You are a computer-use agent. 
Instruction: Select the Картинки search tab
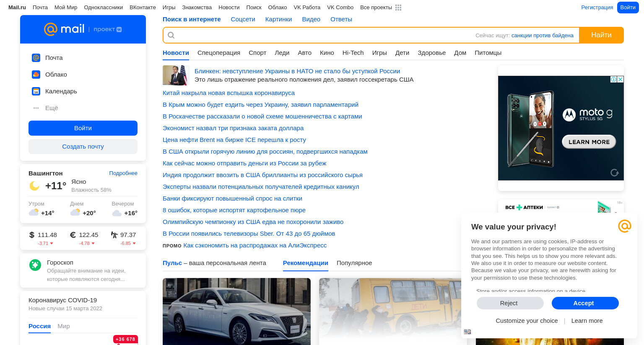pos(278,19)
